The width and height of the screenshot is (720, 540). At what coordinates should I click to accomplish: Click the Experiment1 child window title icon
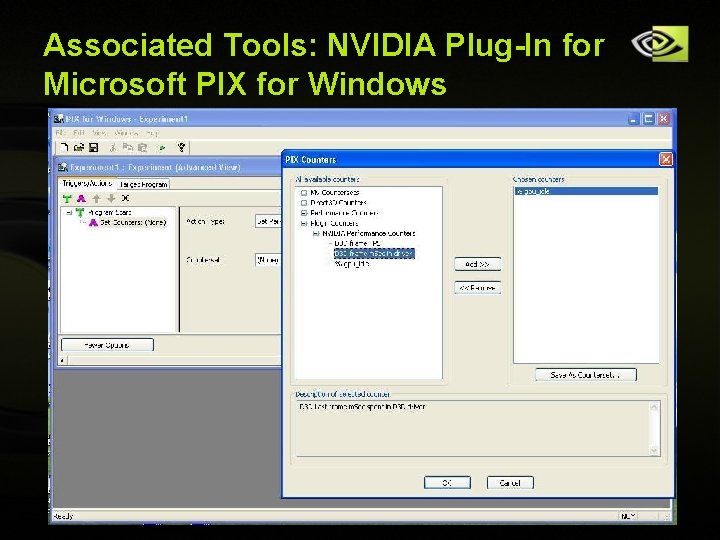[x=63, y=167]
